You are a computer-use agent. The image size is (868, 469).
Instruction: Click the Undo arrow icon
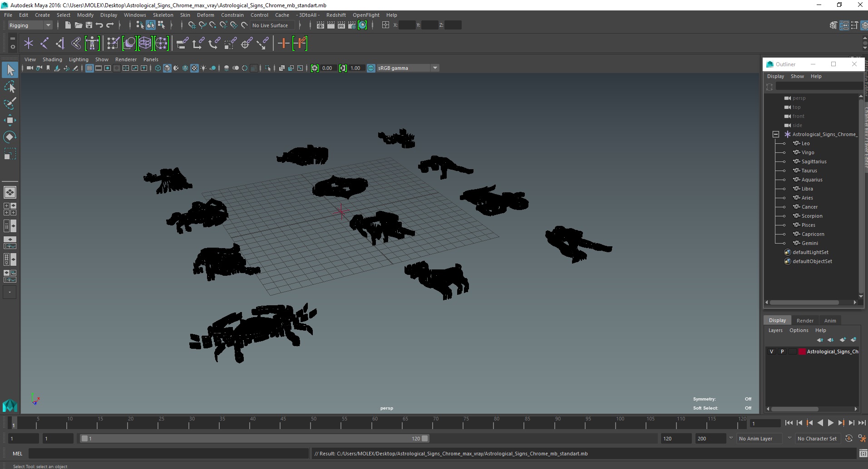(x=99, y=25)
